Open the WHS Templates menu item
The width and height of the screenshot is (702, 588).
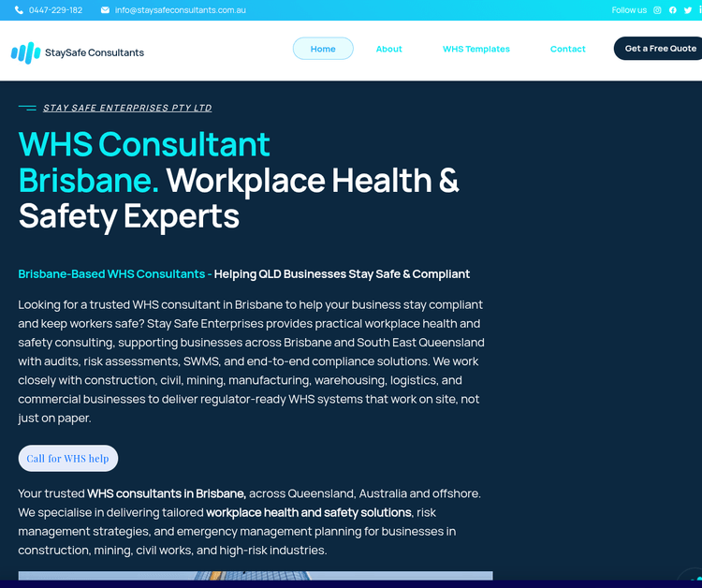tap(475, 49)
